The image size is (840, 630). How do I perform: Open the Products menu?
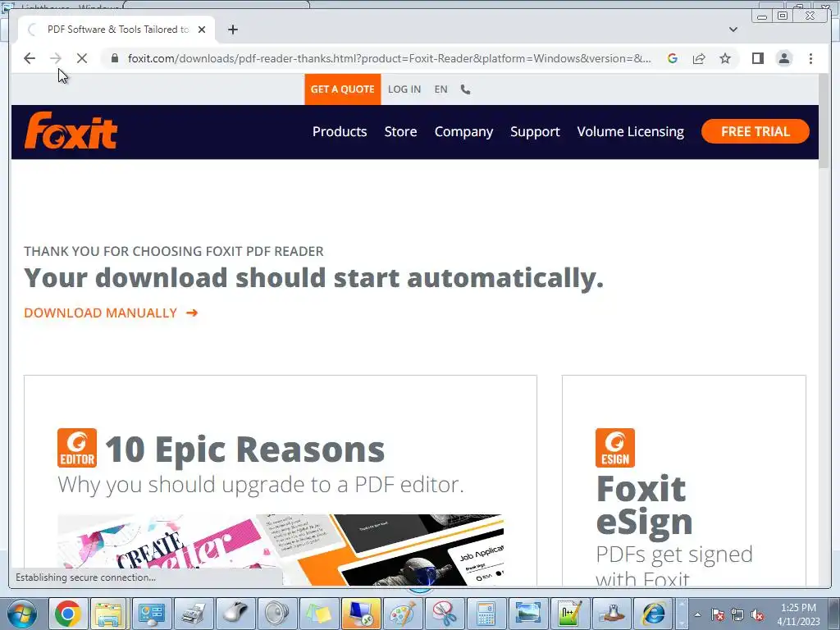[x=340, y=132]
